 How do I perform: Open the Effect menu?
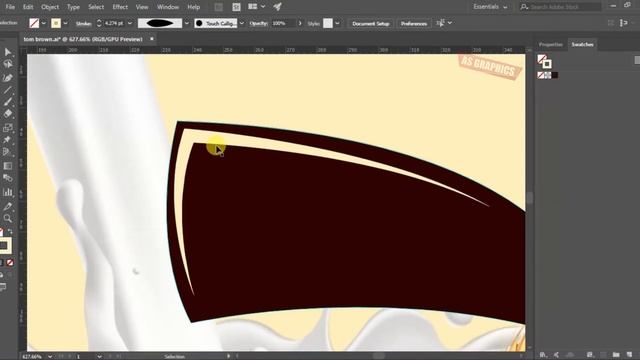(x=120, y=7)
